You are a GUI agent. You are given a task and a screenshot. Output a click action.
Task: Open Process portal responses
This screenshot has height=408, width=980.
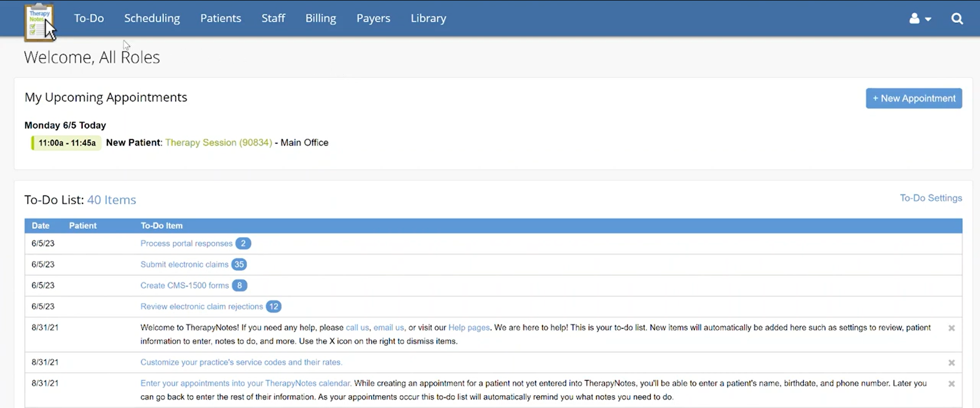tap(186, 244)
